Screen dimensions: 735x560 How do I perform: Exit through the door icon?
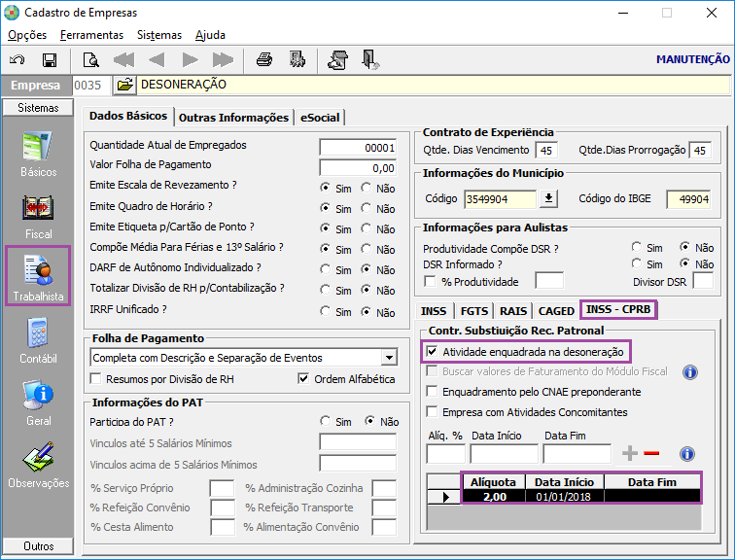pyautogui.click(x=370, y=60)
